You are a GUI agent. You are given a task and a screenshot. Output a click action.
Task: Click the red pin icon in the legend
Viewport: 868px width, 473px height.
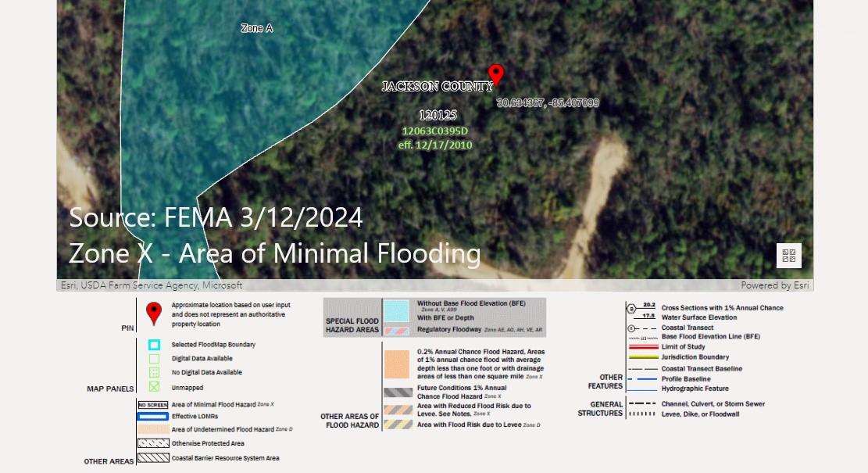[154, 313]
